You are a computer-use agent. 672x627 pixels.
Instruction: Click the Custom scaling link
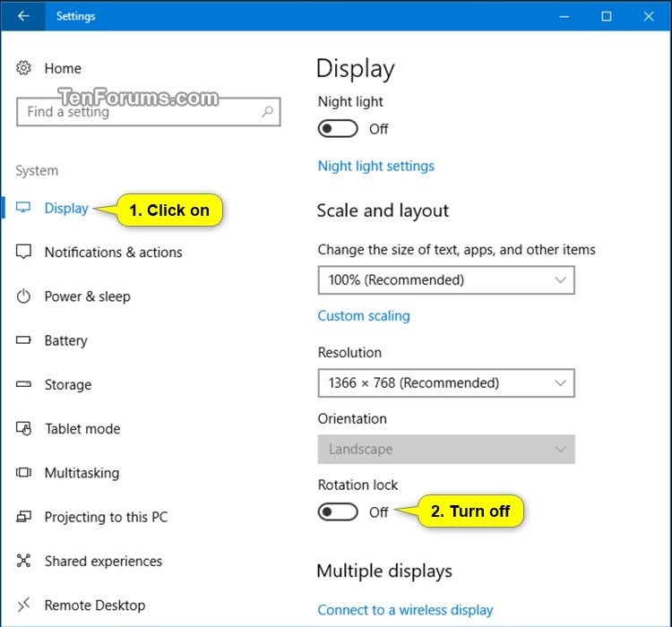coord(364,316)
